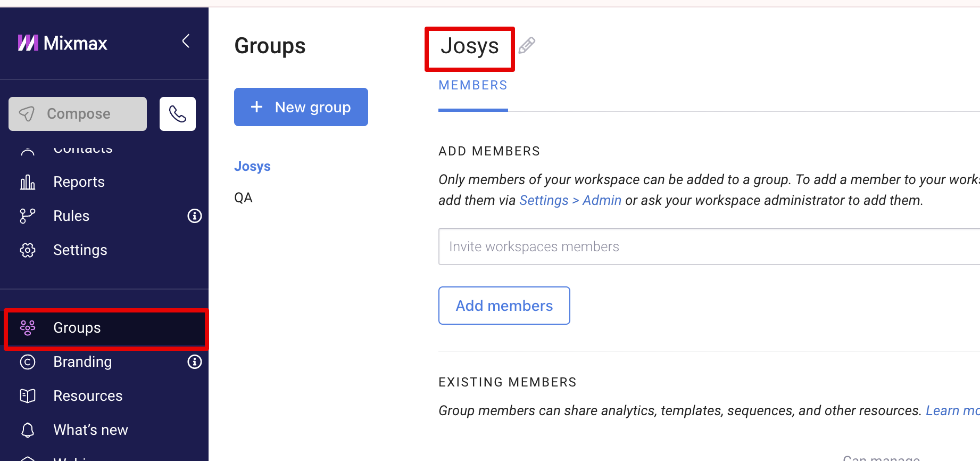Select the QA group
Viewport: 980px width, 461px height.
[243, 198]
